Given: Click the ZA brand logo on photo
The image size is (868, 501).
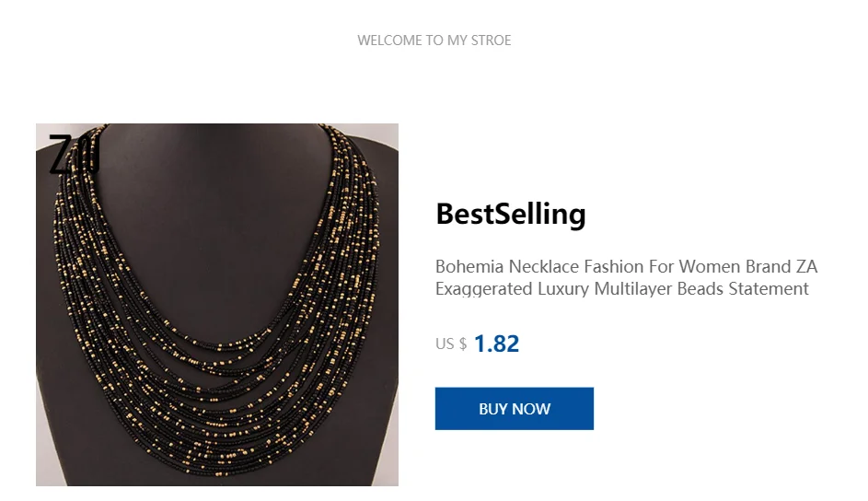Looking at the screenshot, I should [75, 154].
